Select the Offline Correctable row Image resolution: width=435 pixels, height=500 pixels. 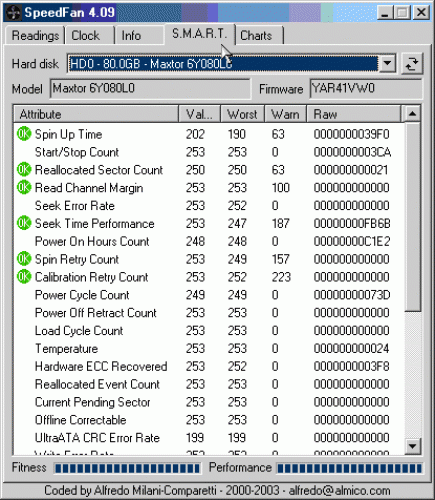(209, 420)
